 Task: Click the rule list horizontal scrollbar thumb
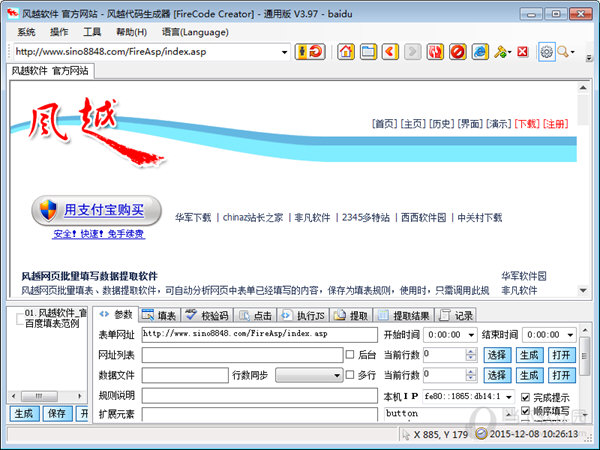39,396
